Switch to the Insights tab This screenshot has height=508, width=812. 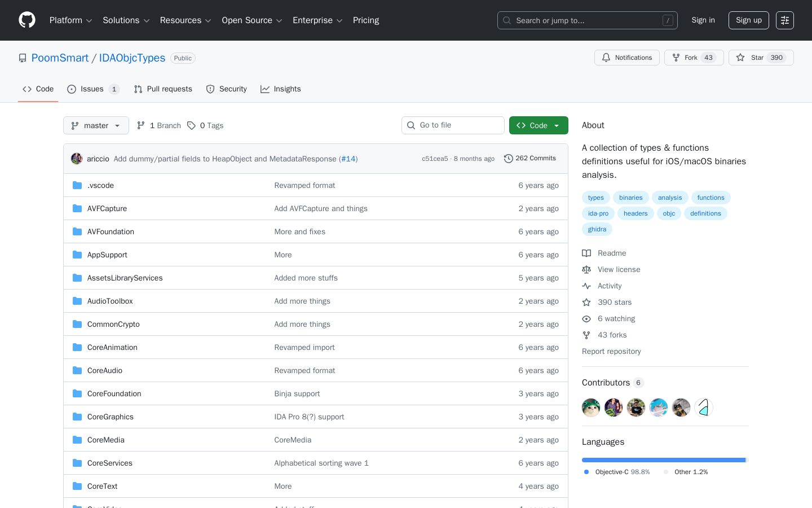281,89
